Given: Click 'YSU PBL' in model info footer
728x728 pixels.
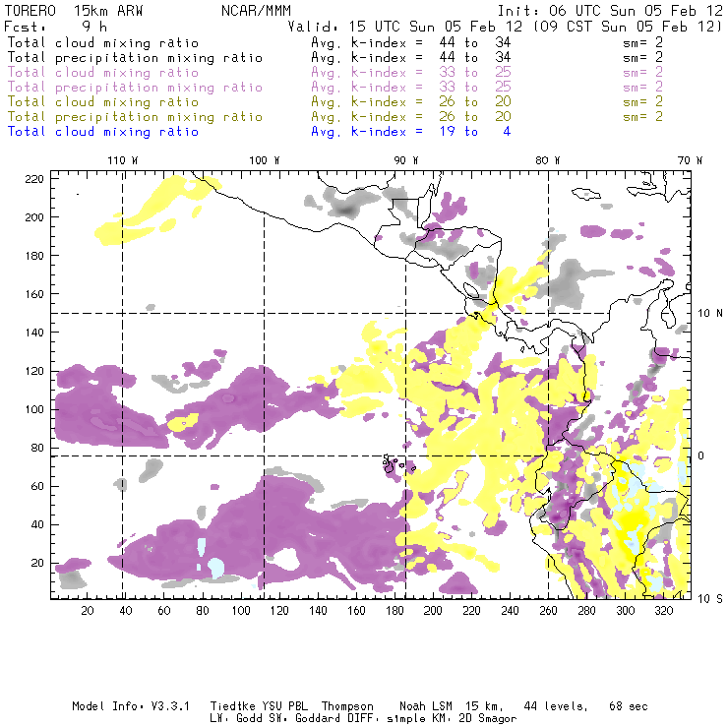Looking at the screenshot, I should pyautogui.click(x=285, y=706).
